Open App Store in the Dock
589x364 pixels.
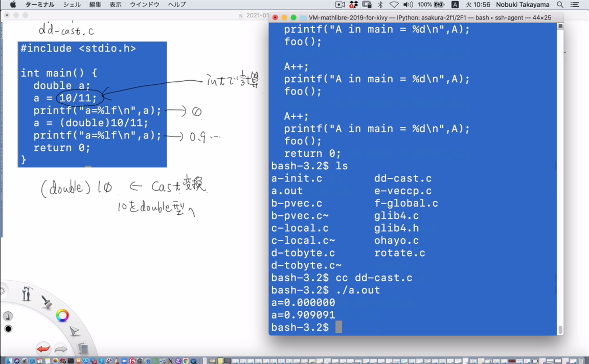coord(86,361)
